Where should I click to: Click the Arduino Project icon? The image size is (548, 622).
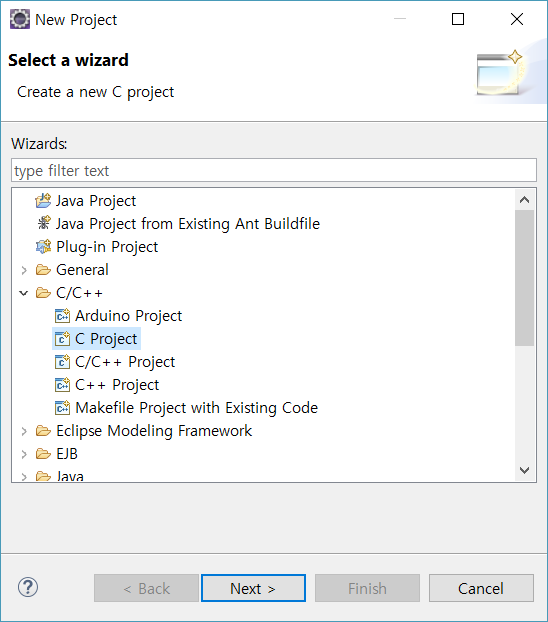tap(62, 316)
